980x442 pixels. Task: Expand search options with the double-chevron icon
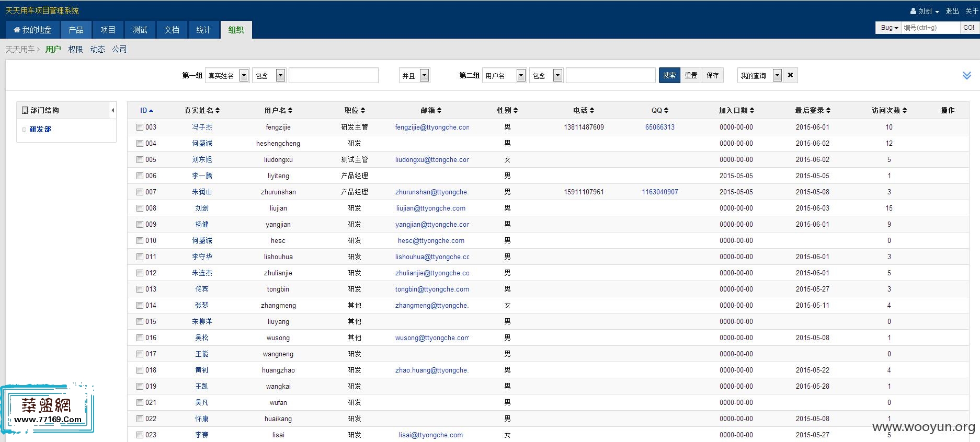click(x=966, y=76)
